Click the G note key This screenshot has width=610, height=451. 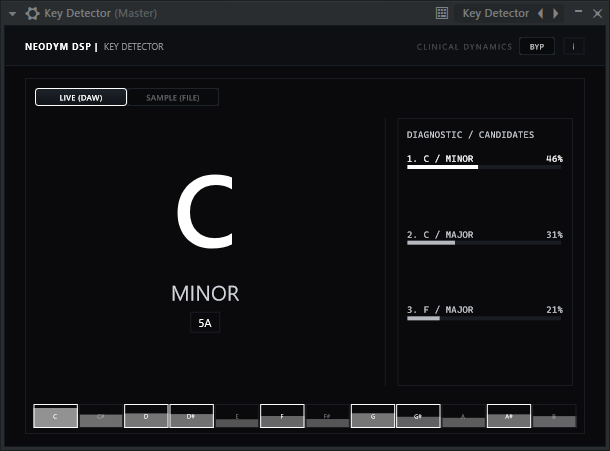click(373, 416)
